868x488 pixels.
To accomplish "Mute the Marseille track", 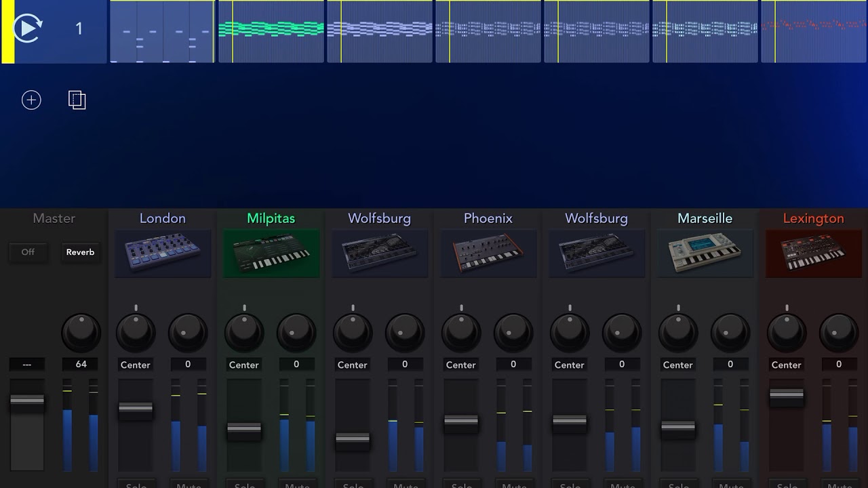I will (731, 484).
